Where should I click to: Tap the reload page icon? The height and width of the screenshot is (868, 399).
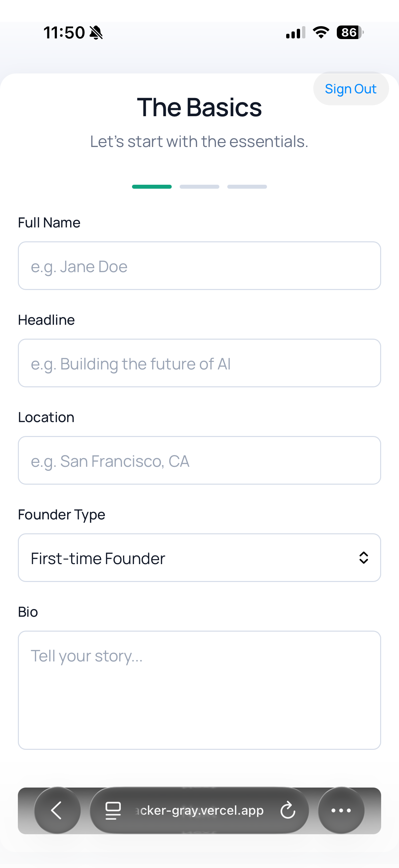tap(288, 810)
